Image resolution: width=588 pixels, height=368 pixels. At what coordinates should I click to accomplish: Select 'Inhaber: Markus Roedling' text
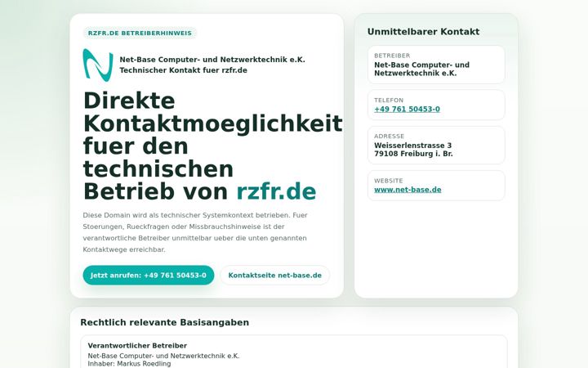pos(129,363)
